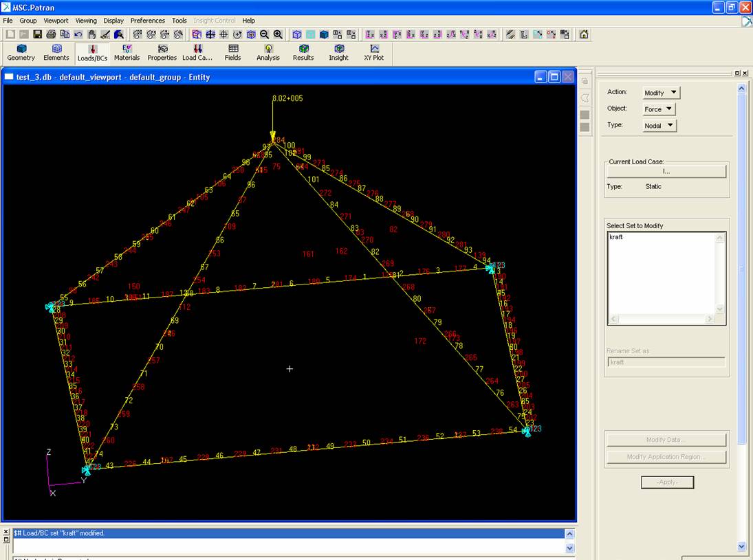Click the Zoom out magnifier icon
Image resolution: width=753 pixels, height=560 pixels.
coord(265,34)
